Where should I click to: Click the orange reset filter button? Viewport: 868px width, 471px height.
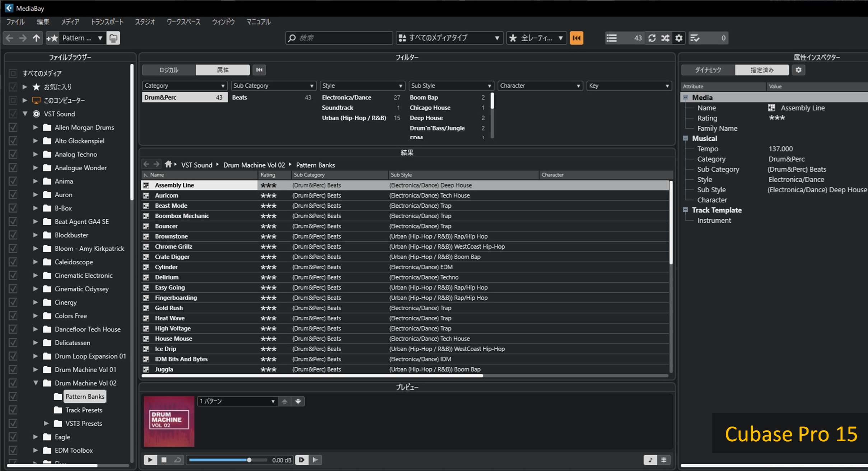[x=576, y=38]
